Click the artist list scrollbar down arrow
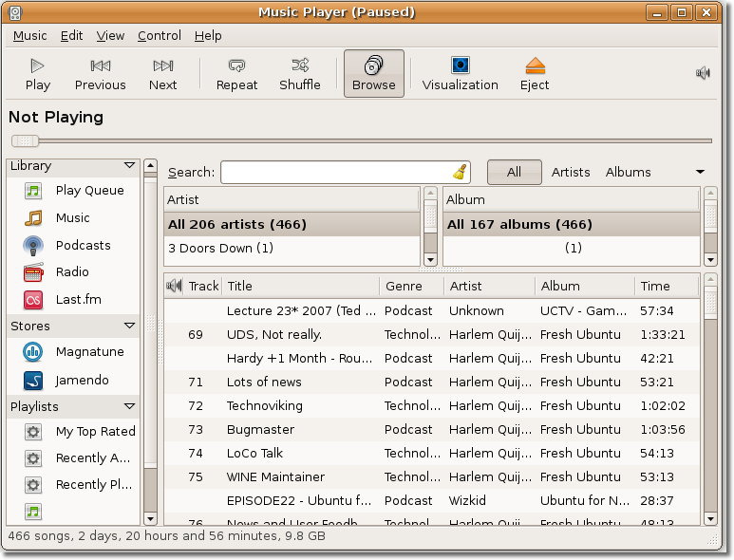734x560 pixels. [430, 260]
